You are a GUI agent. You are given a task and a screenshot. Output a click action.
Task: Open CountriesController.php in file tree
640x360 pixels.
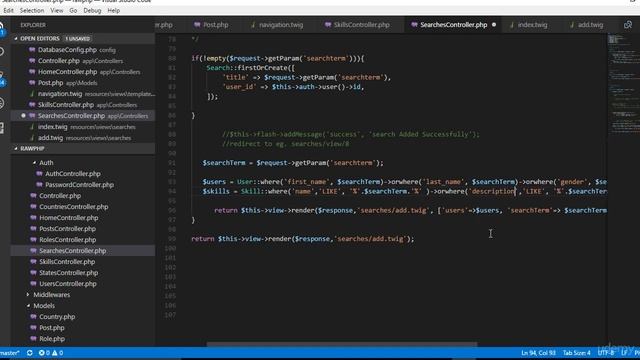tap(82, 207)
